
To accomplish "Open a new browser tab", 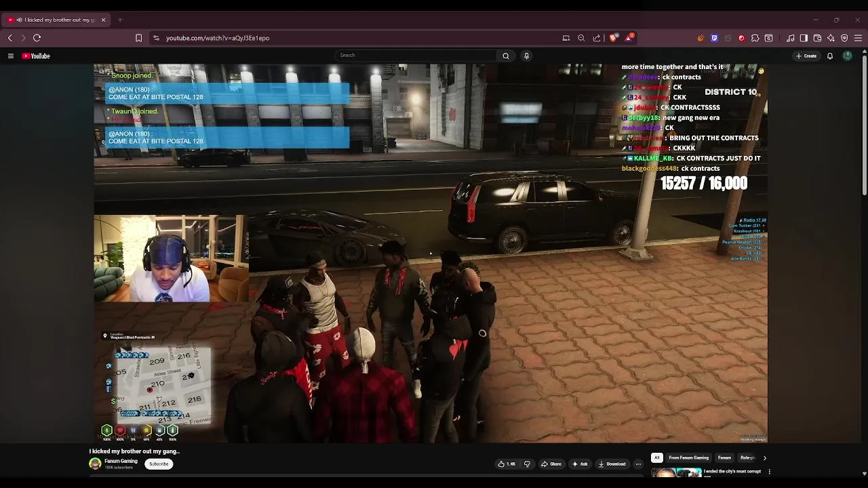I will (x=120, y=20).
